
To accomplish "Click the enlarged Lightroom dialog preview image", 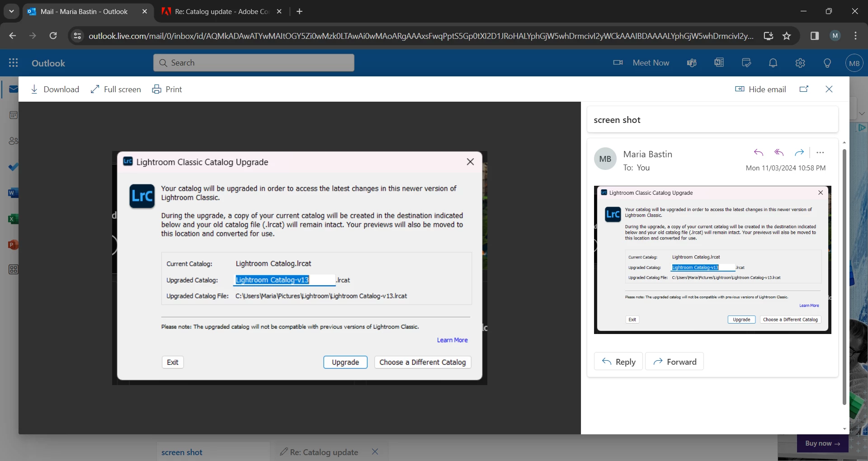I will pos(300,268).
